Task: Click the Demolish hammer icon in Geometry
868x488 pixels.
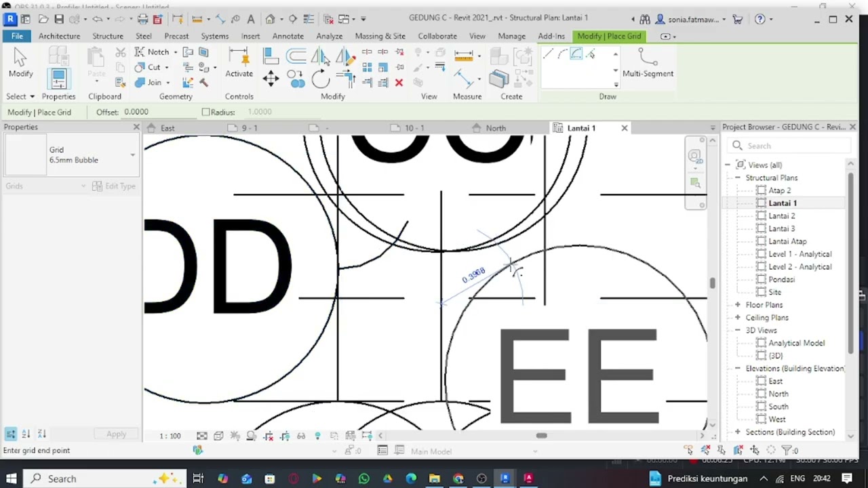Action: click(203, 83)
